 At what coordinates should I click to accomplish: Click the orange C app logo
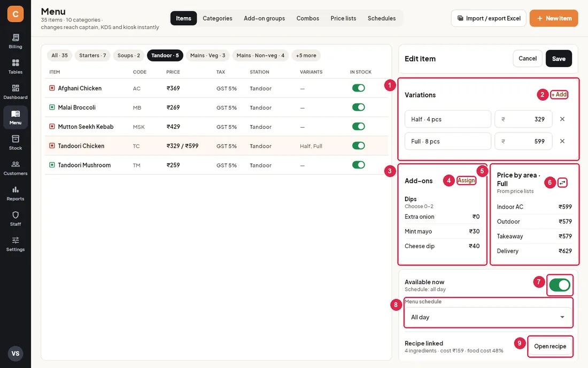[16, 14]
